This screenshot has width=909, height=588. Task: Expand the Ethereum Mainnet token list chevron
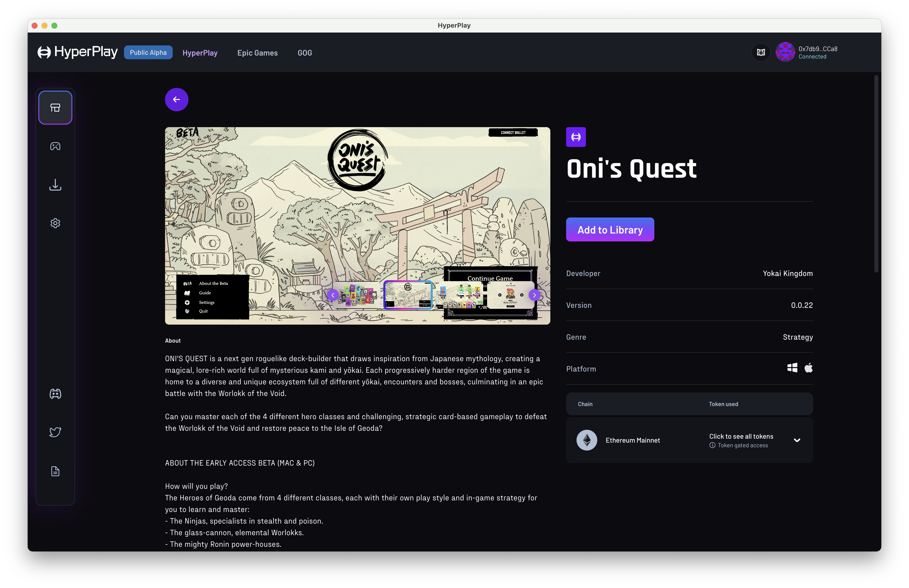pyautogui.click(x=797, y=440)
